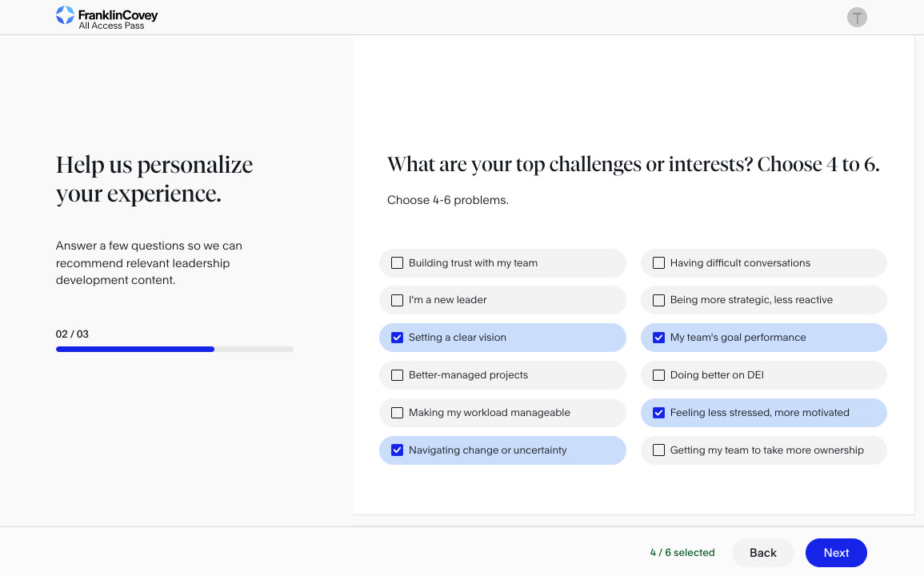Click the 4 / 6 selected counter
Screen dimensions: 924x576
[682, 553]
